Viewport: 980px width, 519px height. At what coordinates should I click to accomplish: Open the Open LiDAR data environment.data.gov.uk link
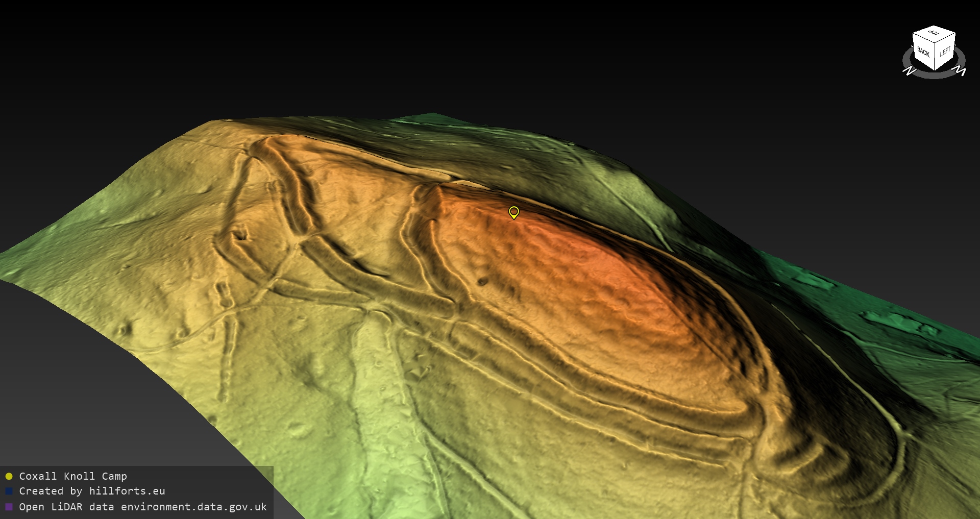tap(143, 507)
